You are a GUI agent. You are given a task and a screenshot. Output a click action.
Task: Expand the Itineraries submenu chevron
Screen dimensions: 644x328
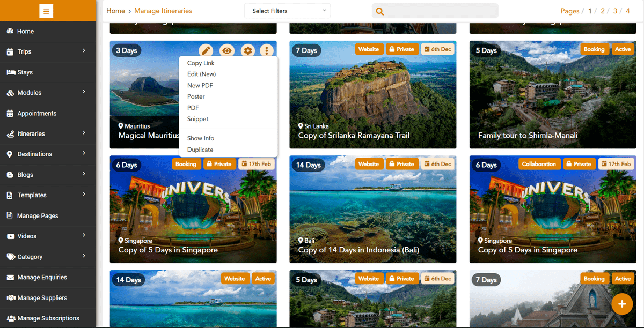click(84, 133)
